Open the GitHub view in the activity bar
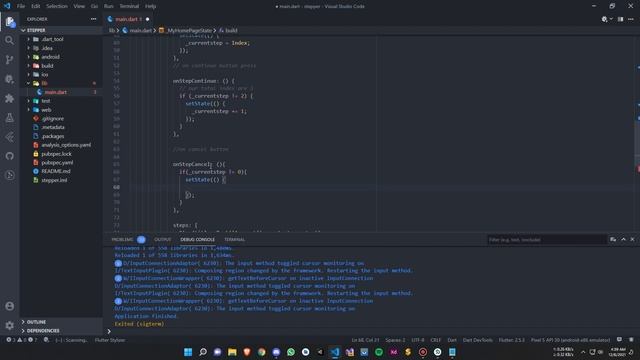 pos(9,156)
